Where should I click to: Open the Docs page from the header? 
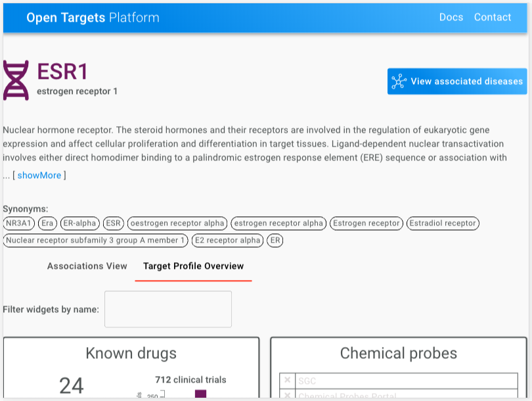coord(451,17)
